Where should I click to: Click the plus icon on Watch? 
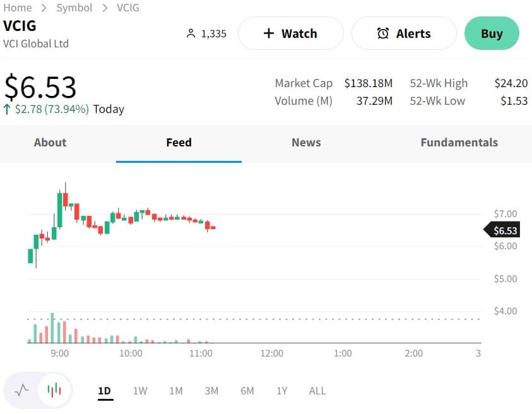268,33
